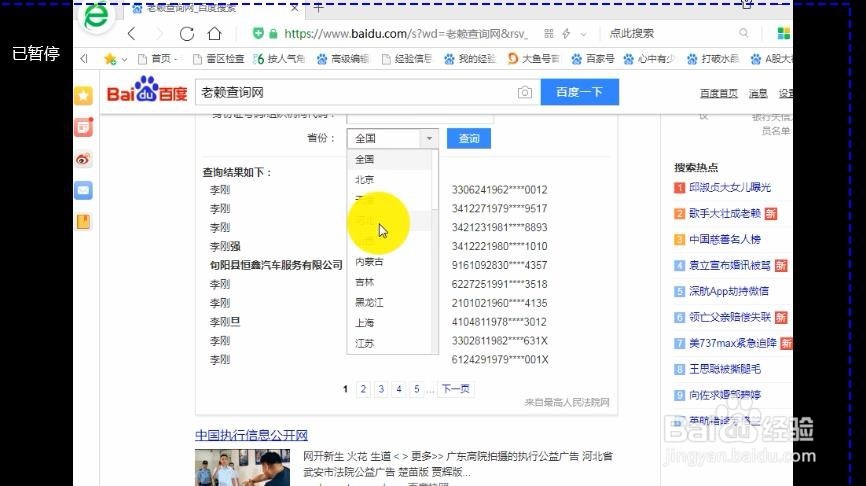
Task: Open the sidebar yellow star favorites icon
Action: tap(83, 96)
